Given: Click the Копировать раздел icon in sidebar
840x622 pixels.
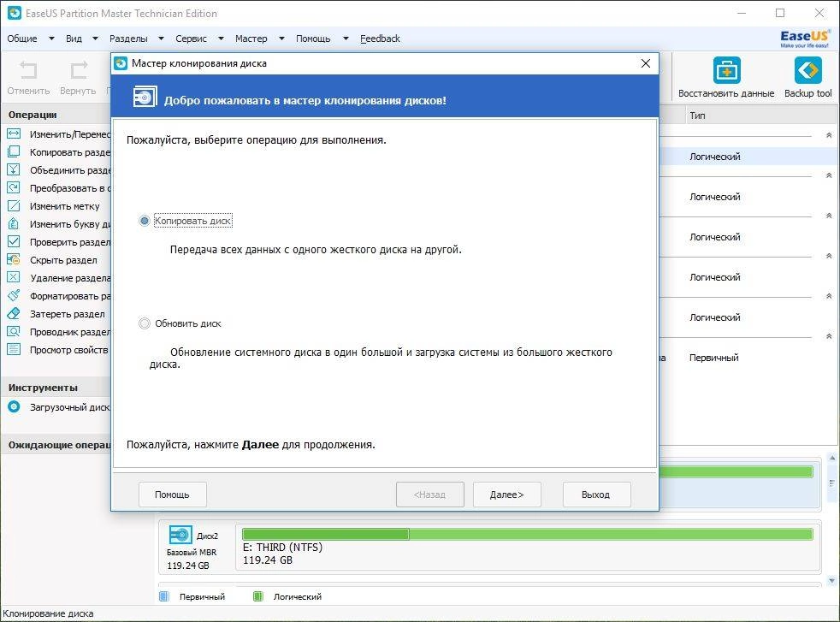Looking at the screenshot, I should tap(14, 151).
